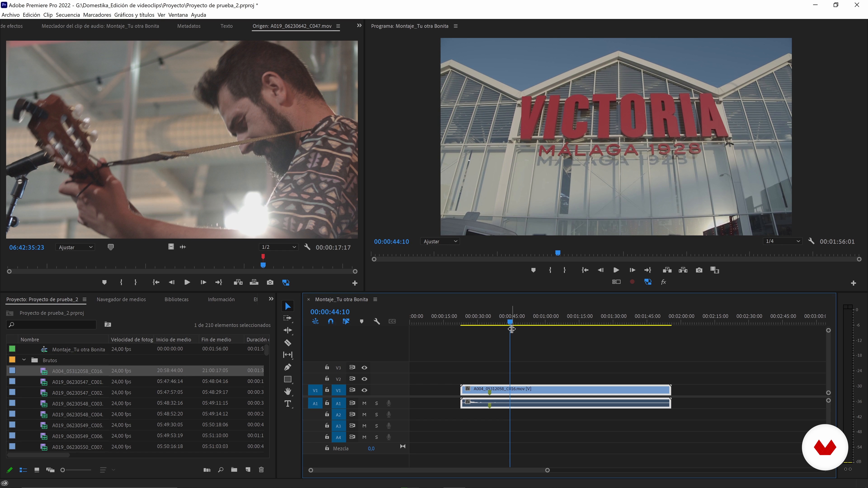Click New Bin folder icon
Viewport: 868px width, 488px height.
234,470
